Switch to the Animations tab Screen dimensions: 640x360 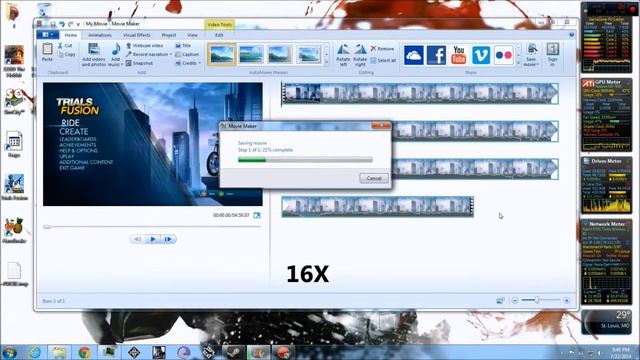point(100,35)
